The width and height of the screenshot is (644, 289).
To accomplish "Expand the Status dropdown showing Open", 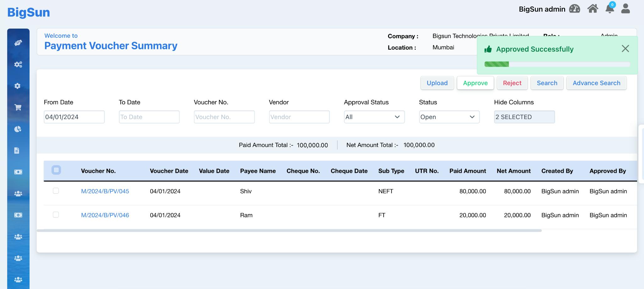I will click(x=449, y=117).
